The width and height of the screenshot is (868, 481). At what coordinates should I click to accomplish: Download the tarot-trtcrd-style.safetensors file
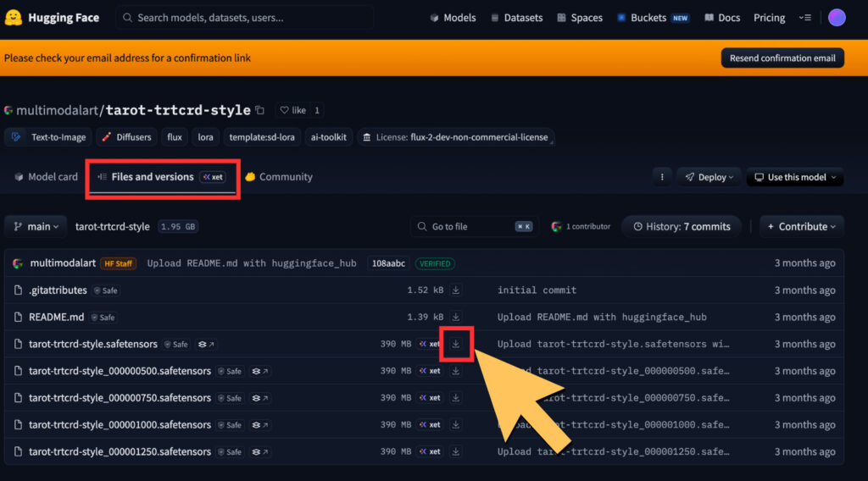click(x=456, y=344)
